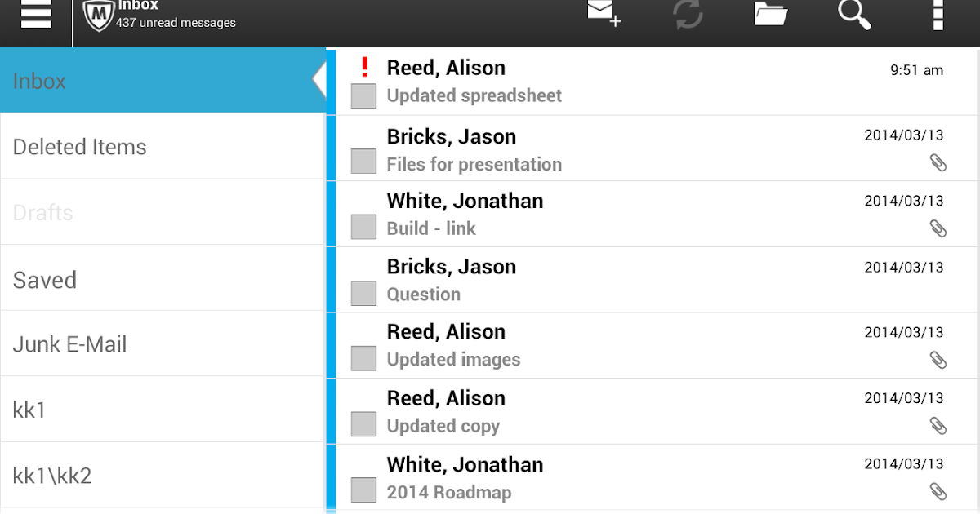Open the Saved folder
This screenshot has height=514, width=980.
[45, 280]
